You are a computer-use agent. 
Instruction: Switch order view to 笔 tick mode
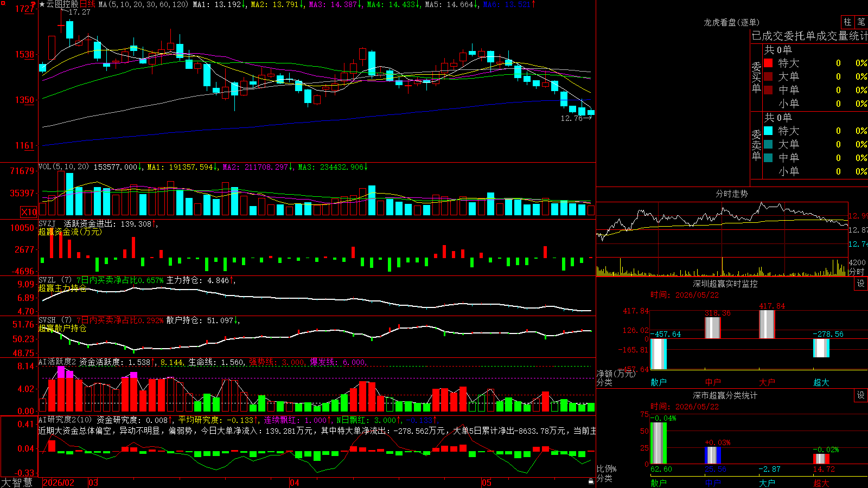tap(861, 22)
